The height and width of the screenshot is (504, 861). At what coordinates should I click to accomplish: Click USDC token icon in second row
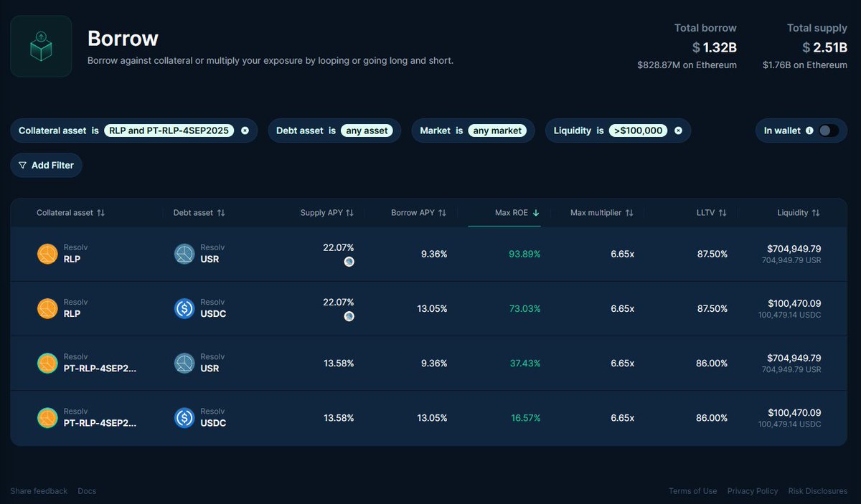click(184, 308)
